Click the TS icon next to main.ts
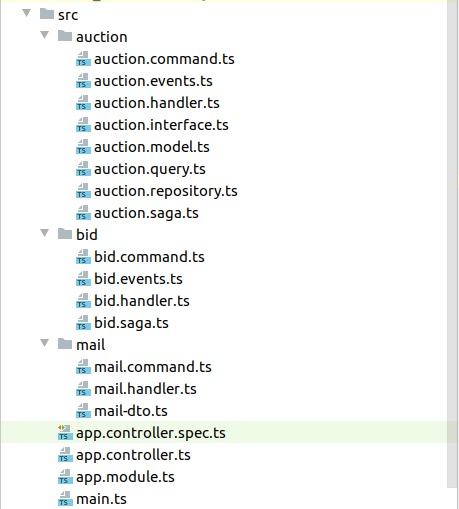Image resolution: width=459 pixels, height=509 pixels. [65, 499]
